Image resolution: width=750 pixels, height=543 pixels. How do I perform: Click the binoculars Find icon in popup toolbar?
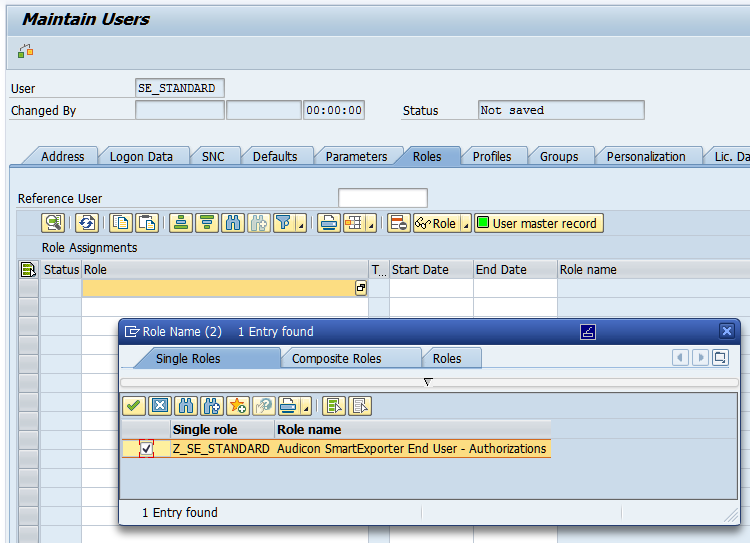click(x=185, y=405)
